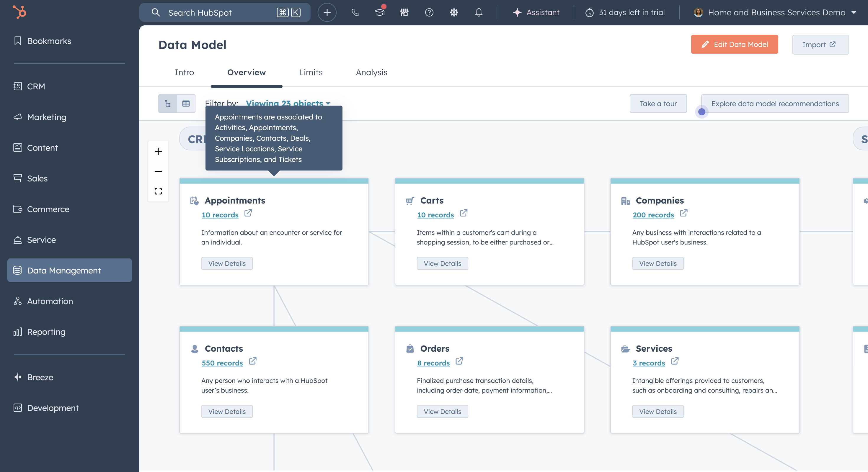This screenshot has width=868, height=472.
Task: Click inside the Search HubSpot field
Action: [209, 12]
